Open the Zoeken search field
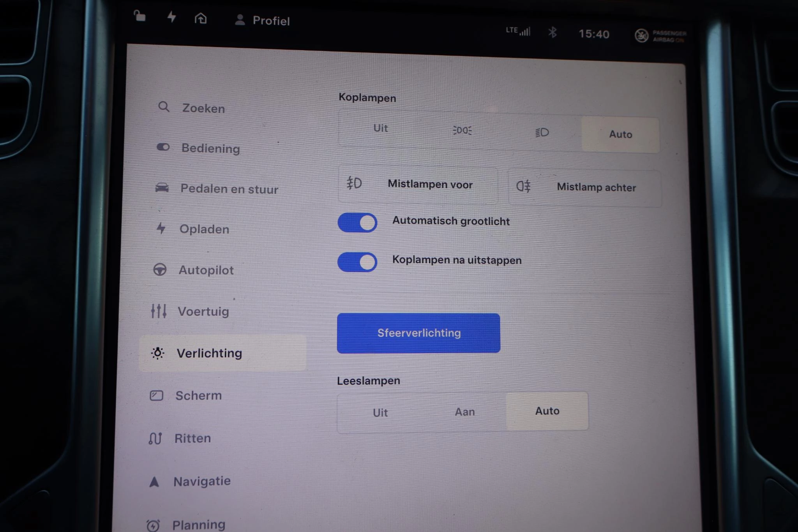The image size is (798, 532). [203, 108]
